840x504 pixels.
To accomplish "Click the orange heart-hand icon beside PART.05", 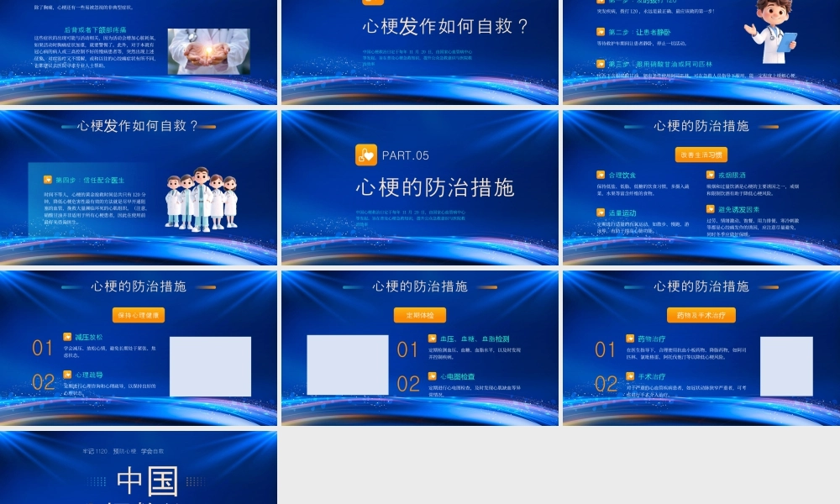I will (x=366, y=155).
